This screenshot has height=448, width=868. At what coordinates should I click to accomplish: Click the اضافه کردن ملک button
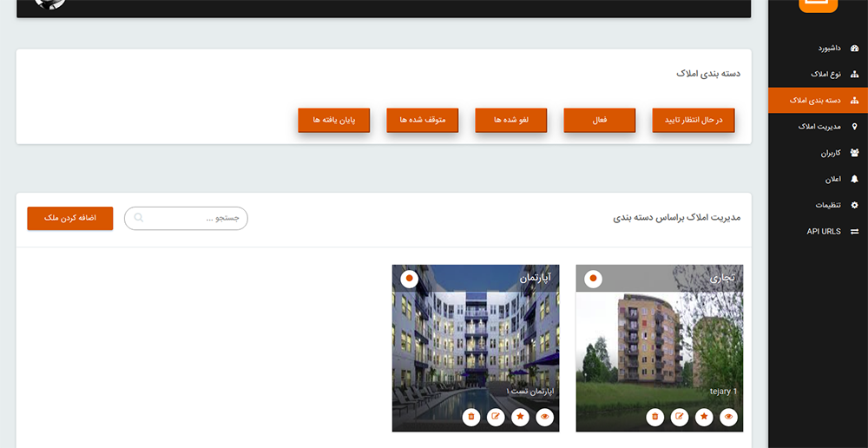tap(70, 219)
